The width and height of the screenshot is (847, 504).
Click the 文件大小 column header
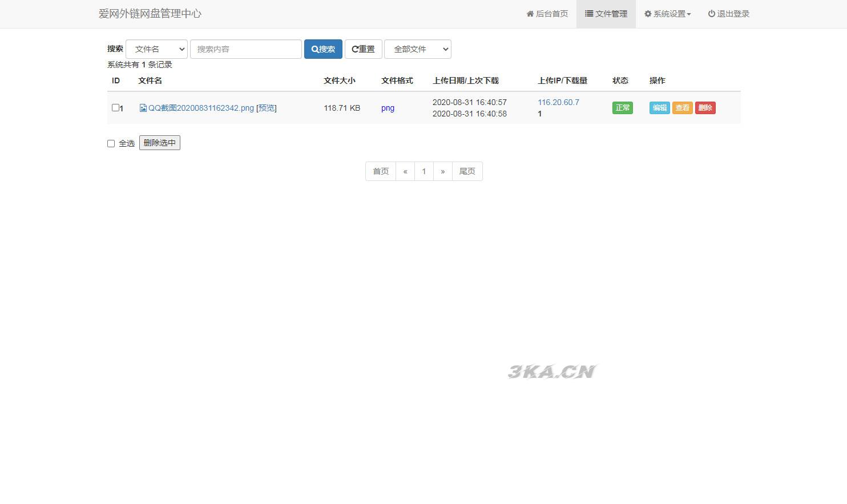[340, 80]
